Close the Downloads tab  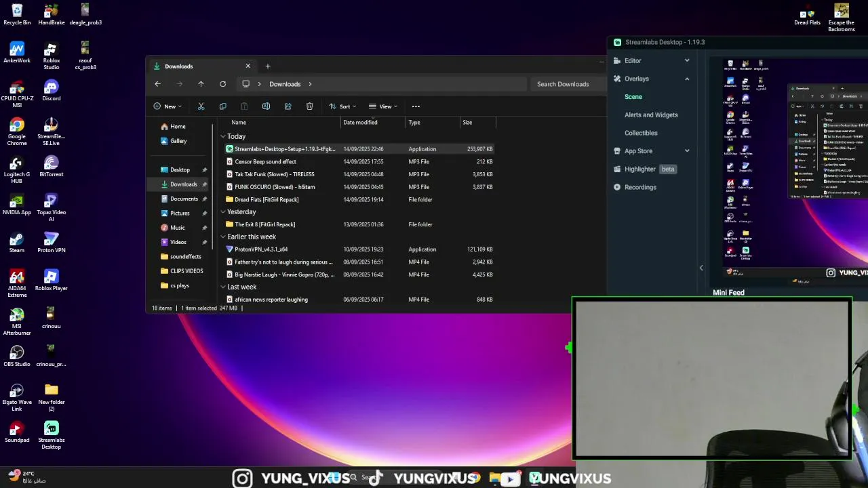point(248,66)
